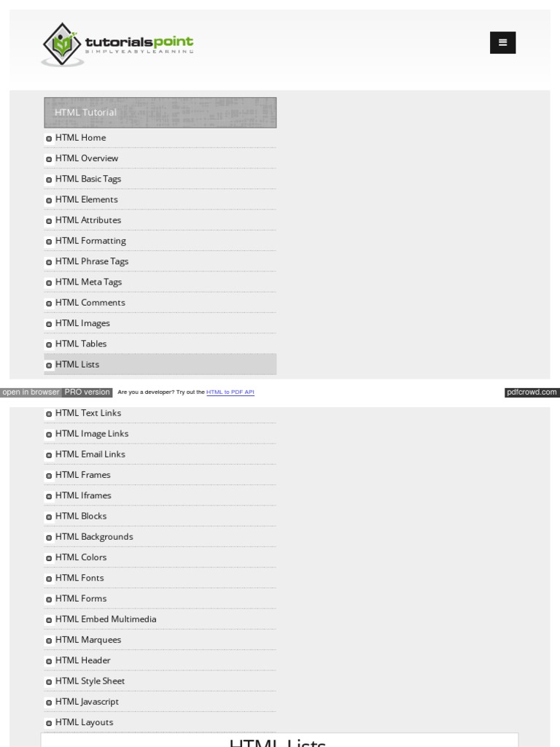Click the bullet icon beside HTML Frames
Image resolution: width=560 pixels, height=747 pixels.
[x=49, y=476]
